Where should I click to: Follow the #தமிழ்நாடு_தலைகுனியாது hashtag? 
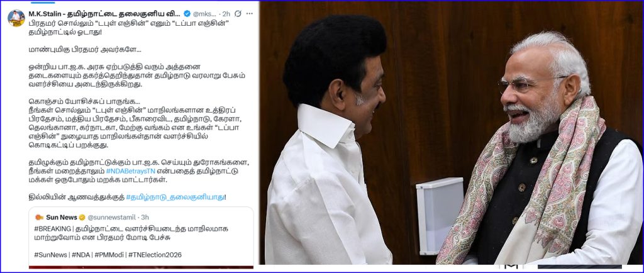[x=175, y=197]
